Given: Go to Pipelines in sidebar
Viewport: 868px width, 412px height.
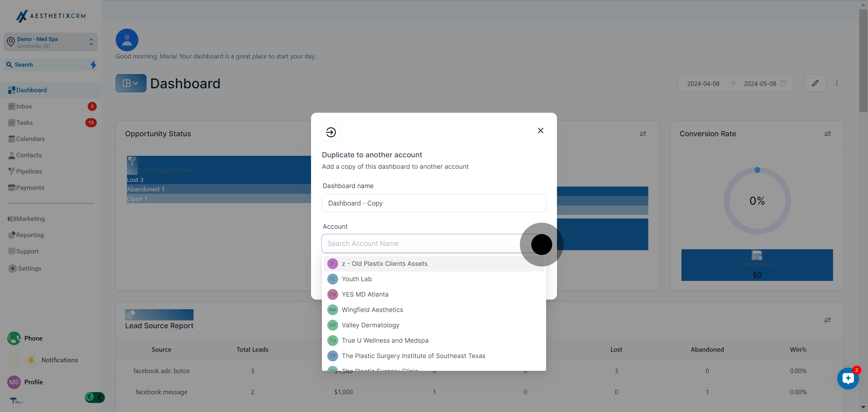Looking at the screenshot, I should pos(29,171).
